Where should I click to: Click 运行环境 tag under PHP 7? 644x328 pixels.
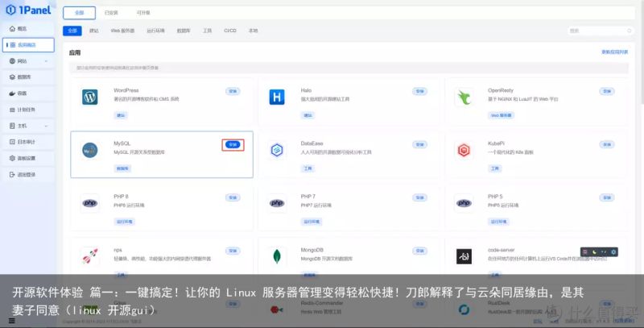click(x=312, y=222)
